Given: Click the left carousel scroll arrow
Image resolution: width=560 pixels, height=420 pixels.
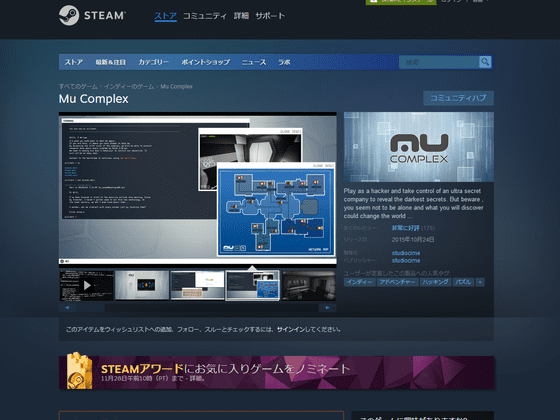Looking at the screenshot, I should pyautogui.click(x=67, y=308).
